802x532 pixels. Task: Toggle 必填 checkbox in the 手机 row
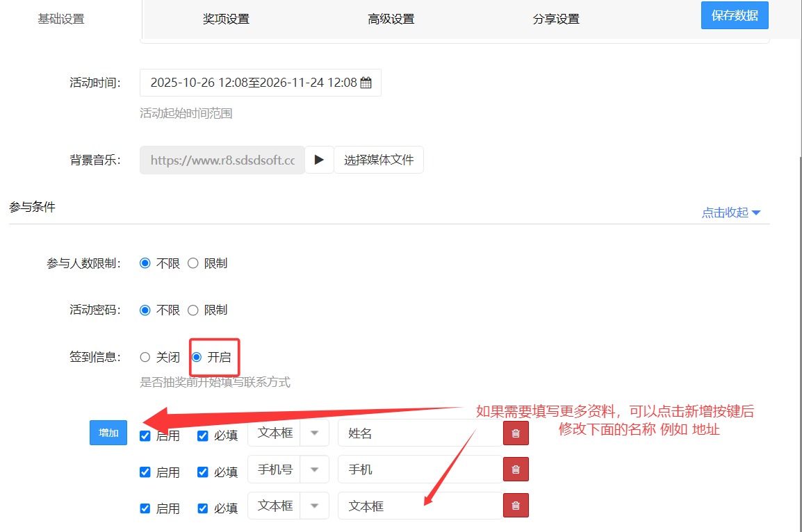pos(203,472)
